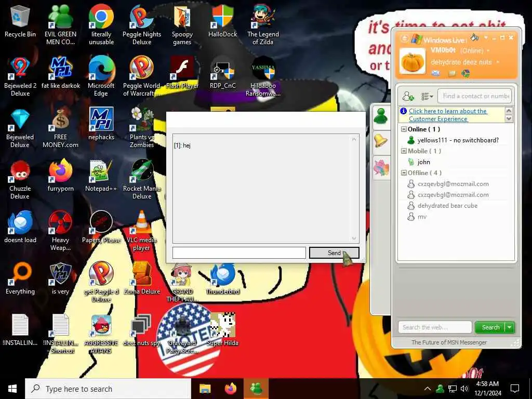Launch HalloDock desktop icon
The image size is (532, 399).
[x=222, y=21]
